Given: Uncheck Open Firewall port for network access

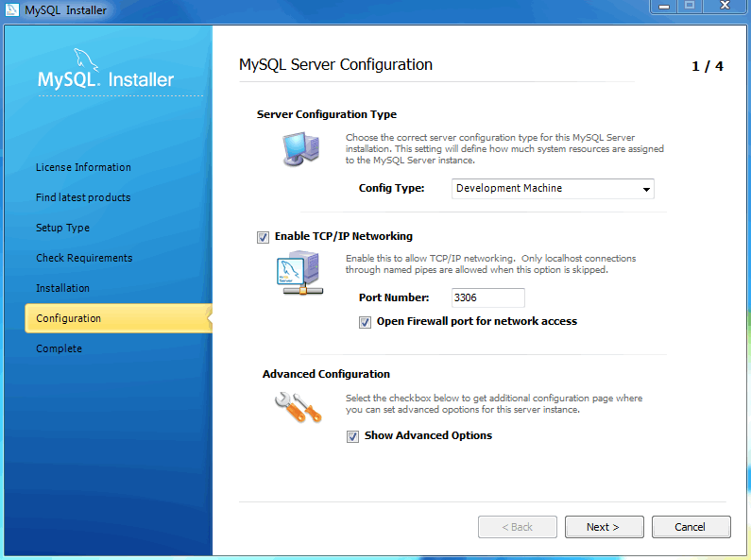Looking at the screenshot, I should [x=365, y=322].
